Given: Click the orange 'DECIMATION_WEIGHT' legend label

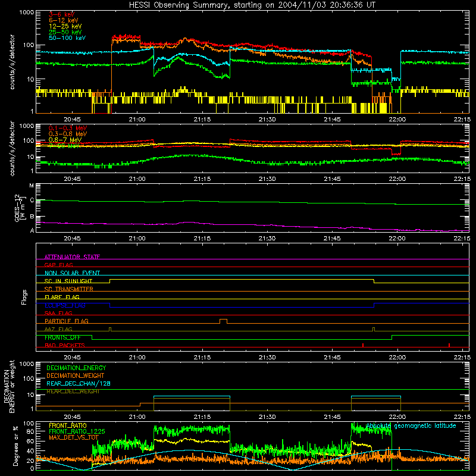Looking at the screenshot, I should pos(76,375).
